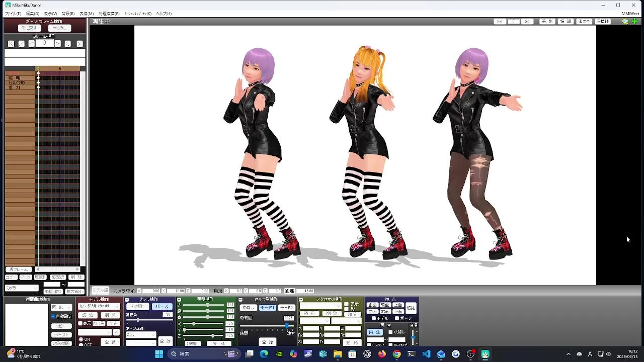The width and height of the screenshot is (644, 362).
Task: Open the ヘルプ(H) help menu
Action: [x=164, y=14]
